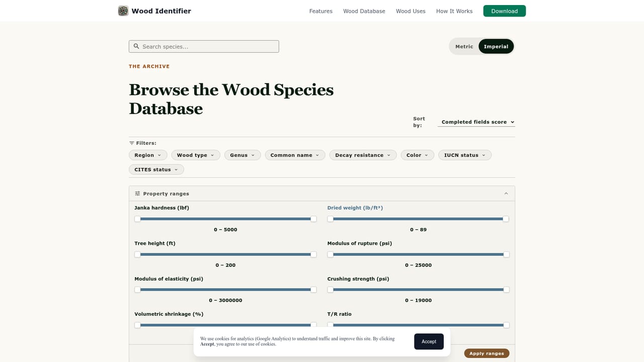This screenshot has height=362, width=644.
Task: Click the green Download button
Action: tap(505, 11)
